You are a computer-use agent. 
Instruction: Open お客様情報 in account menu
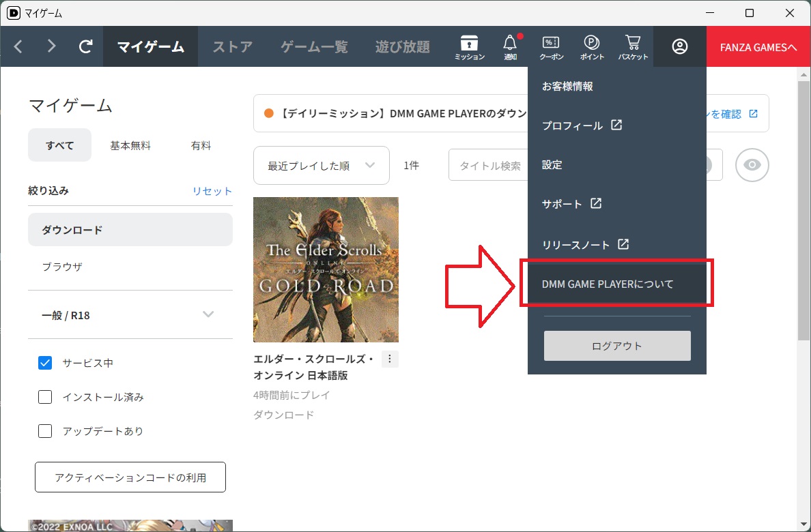pos(617,87)
